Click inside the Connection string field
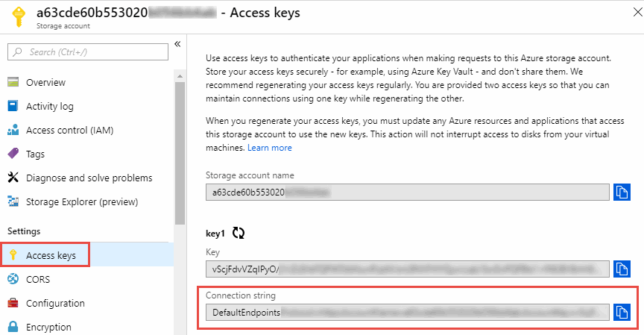 [408, 312]
